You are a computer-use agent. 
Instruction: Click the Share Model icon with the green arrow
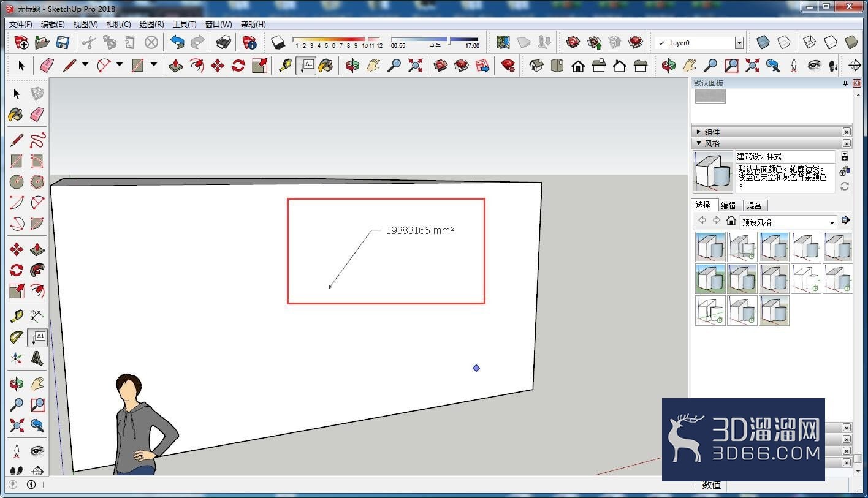click(x=594, y=42)
